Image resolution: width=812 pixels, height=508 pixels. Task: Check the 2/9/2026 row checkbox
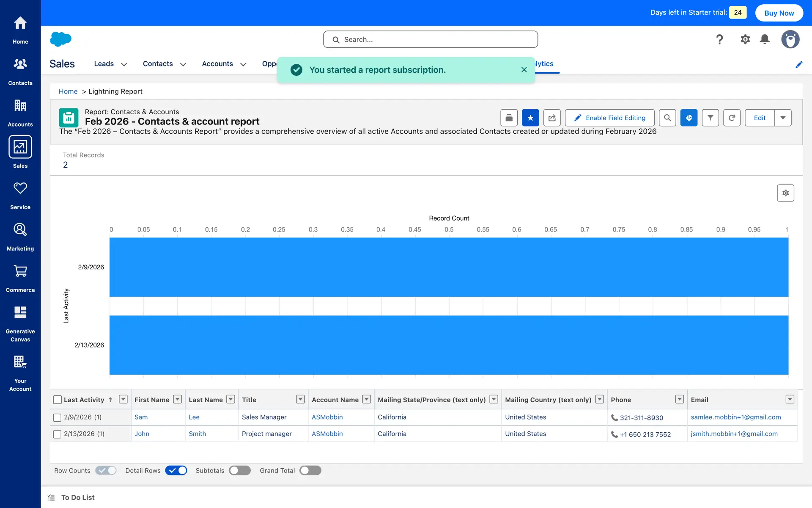coord(58,417)
